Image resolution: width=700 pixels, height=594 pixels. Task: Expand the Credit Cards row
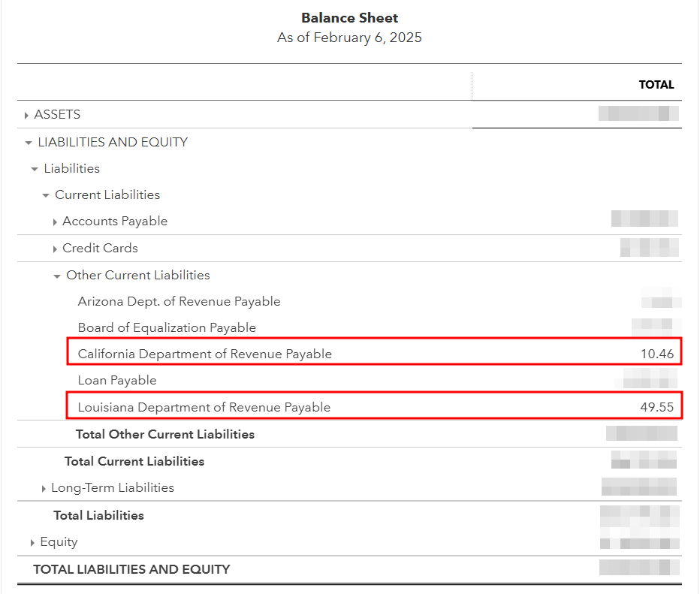point(55,249)
